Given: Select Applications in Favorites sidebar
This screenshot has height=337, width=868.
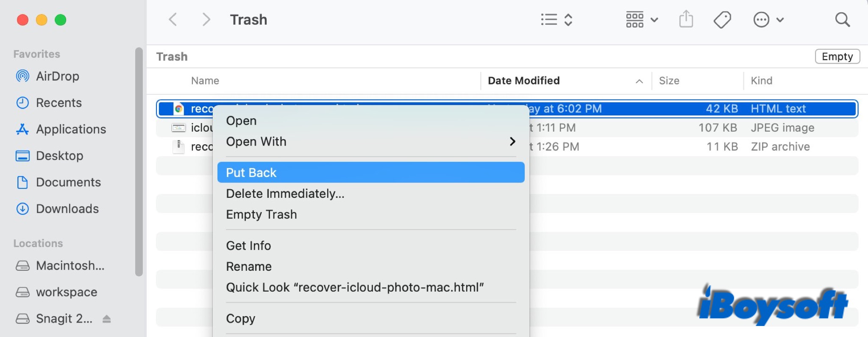Looking at the screenshot, I should (x=71, y=129).
